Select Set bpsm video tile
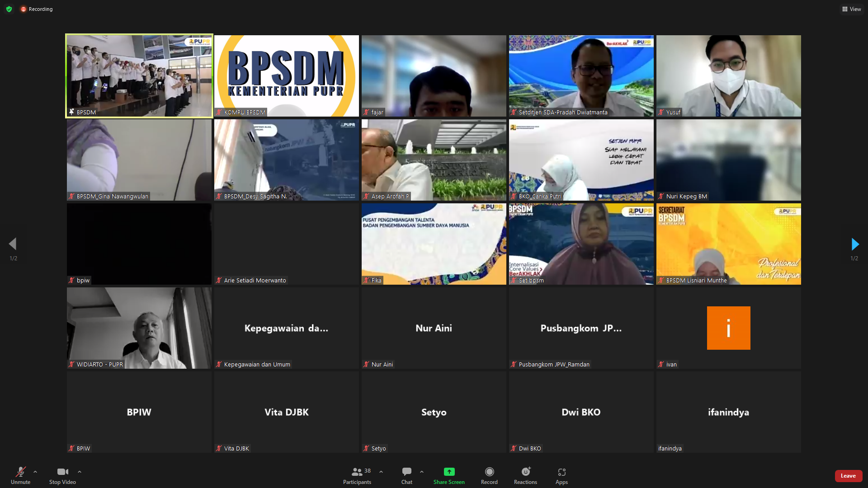This screenshot has width=868, height=488. point(581,244)
